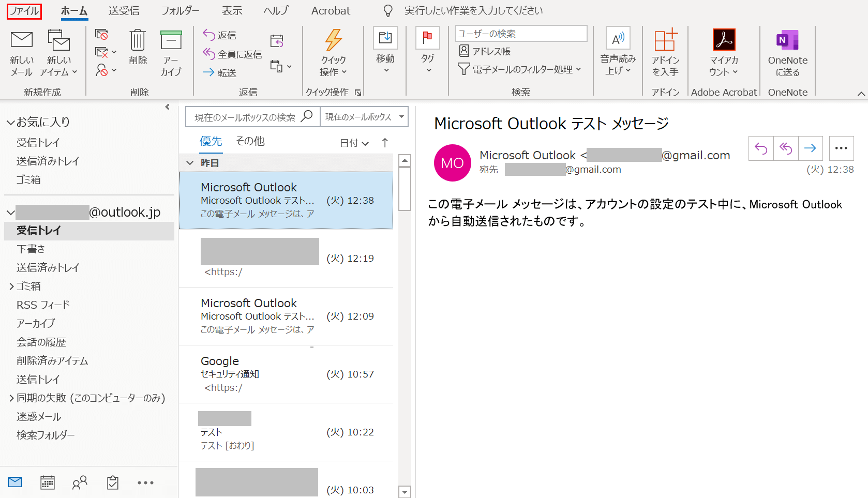Open the ファイル menu tab
The image size is (868, 498).
click(x=24, y=11)
